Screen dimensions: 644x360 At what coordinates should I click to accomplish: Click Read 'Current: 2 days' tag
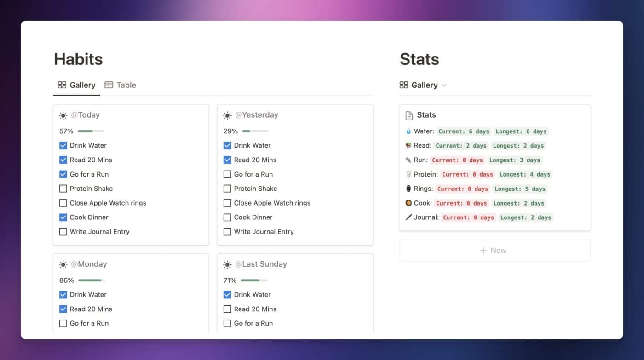coord(461,146)
